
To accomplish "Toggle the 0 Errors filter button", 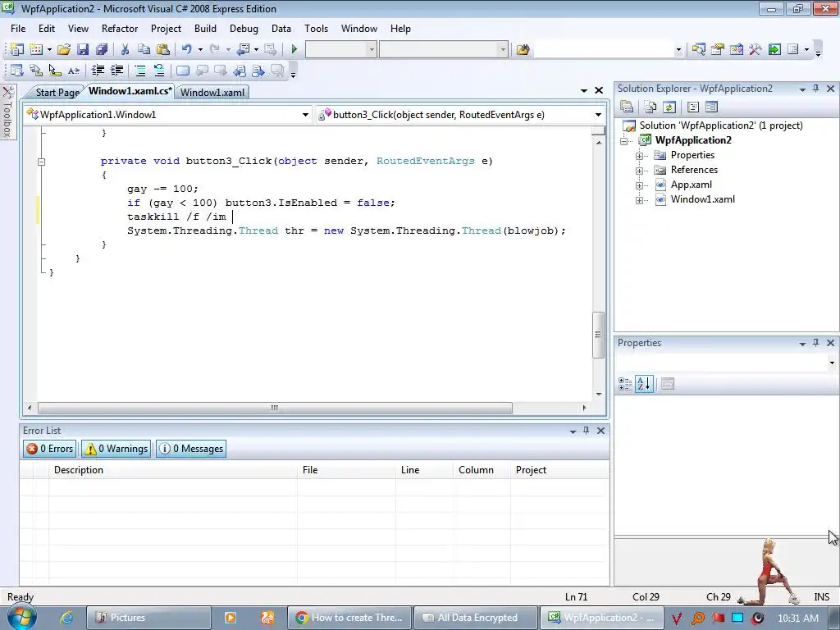I will click(49, 449).
